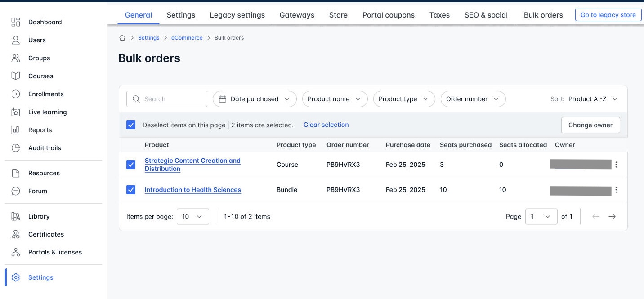Click calendar icon in Date purchased filter
644x299 pixels.
[x=222, y=99]
